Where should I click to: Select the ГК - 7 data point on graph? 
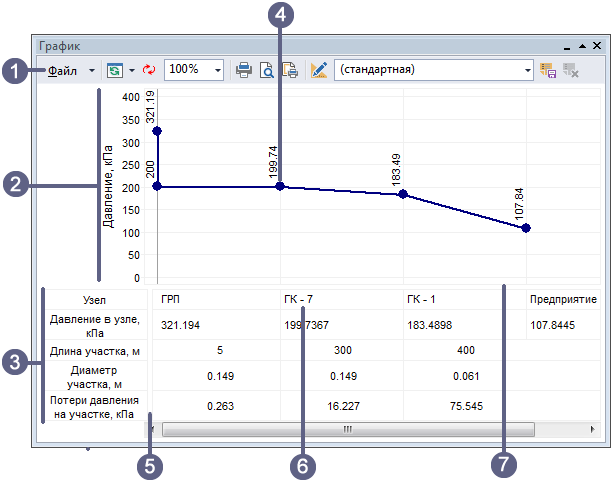280,186
